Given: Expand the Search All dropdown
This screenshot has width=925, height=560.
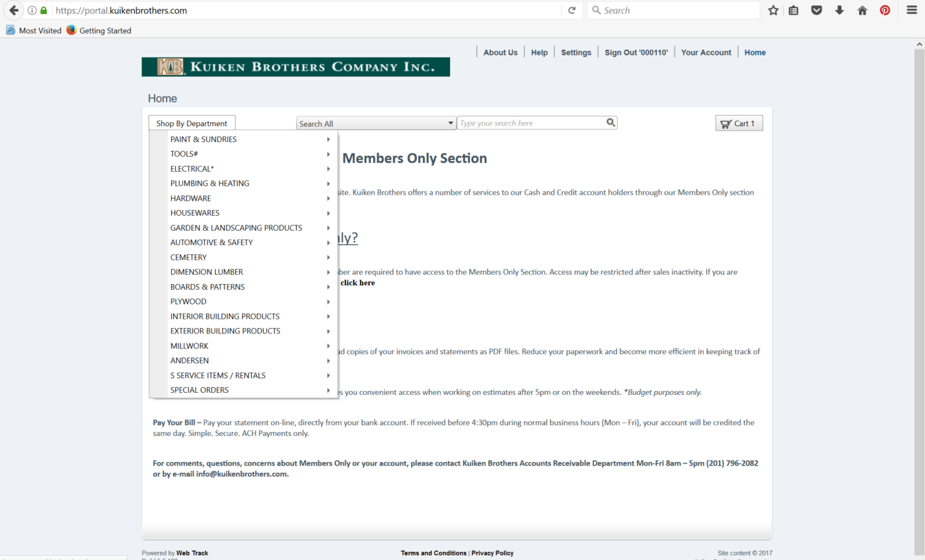Looking at the screenshot, I should click(x=376, y=123).
